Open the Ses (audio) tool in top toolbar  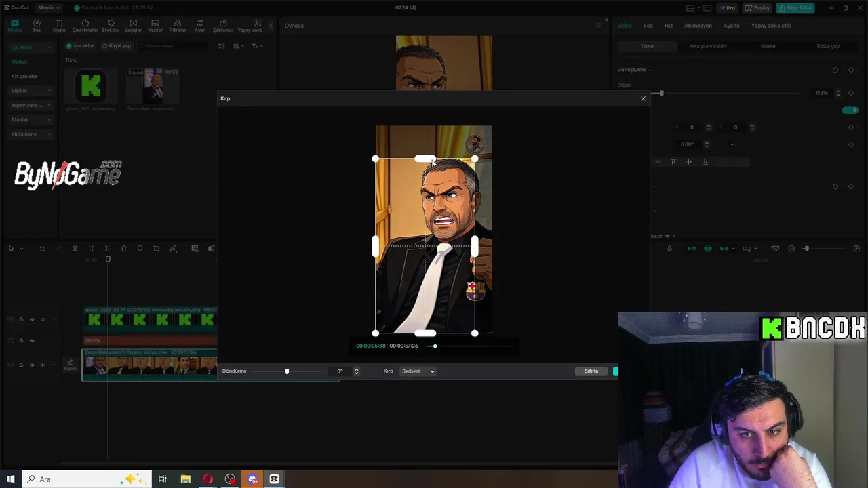click(x=37, y=26)
